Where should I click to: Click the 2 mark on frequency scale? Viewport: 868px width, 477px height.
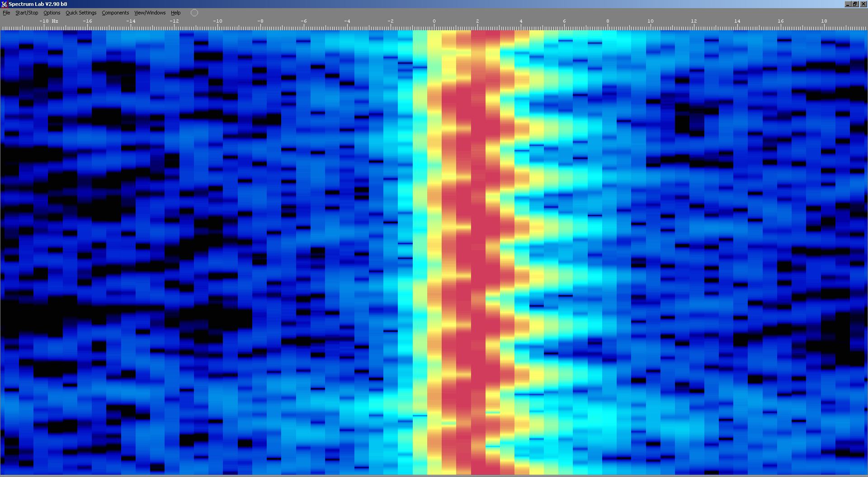[x=477, y=21]
